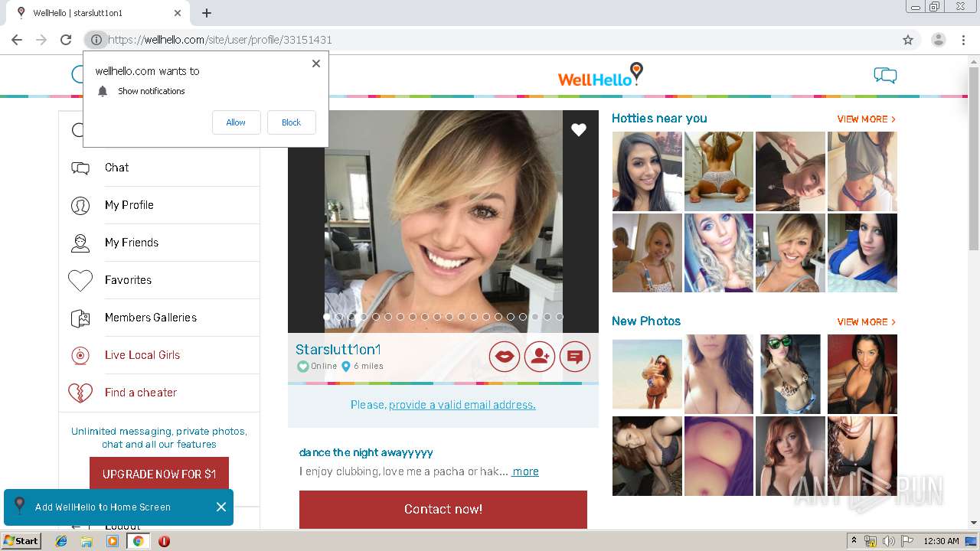
Task: Open volume control in system tray
Action: 888,541
